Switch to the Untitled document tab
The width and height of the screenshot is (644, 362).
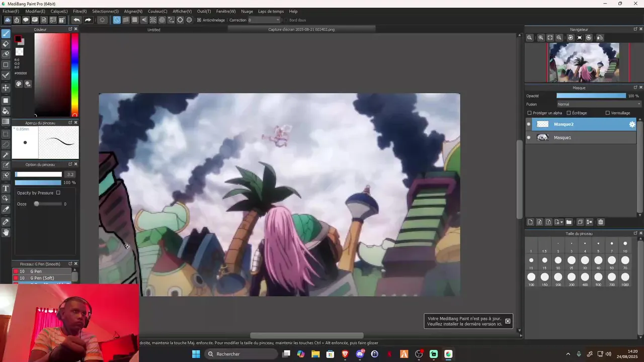coord(154,30)
